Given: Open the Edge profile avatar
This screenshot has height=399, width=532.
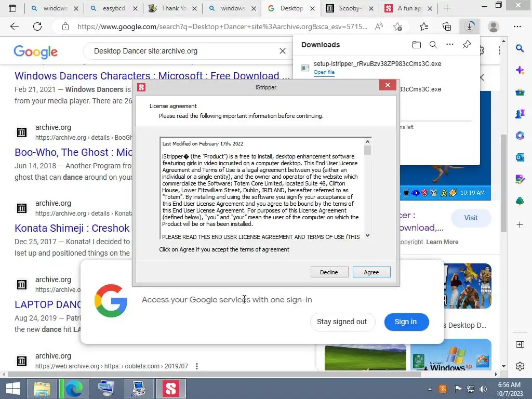Looking at the screenshot, I should [494, 26].
